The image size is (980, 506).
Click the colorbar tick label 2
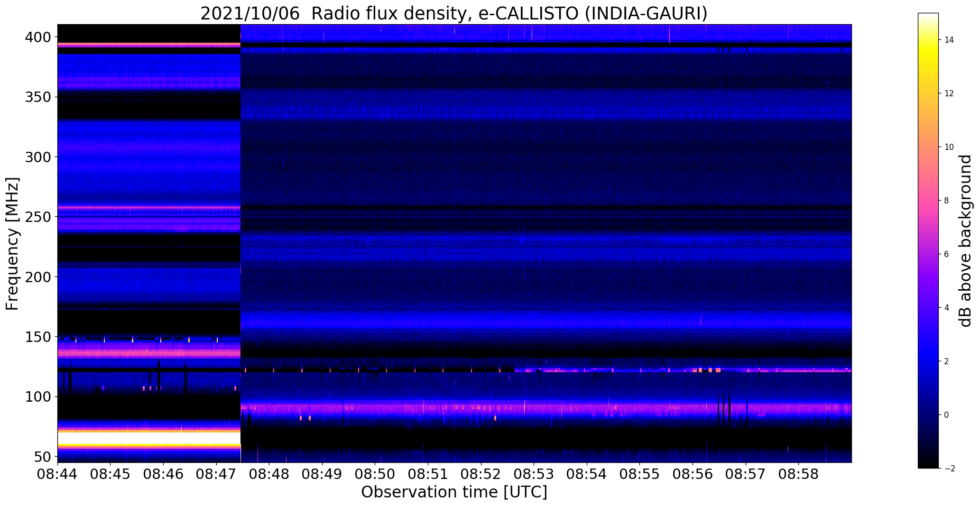(946, 361)
